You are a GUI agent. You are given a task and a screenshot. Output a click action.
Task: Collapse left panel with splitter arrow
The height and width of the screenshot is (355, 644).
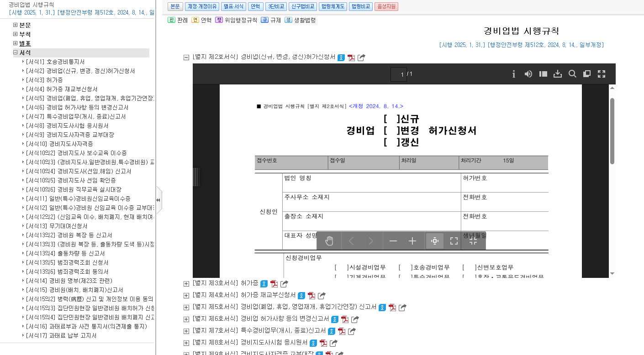(x=158, y=200)
